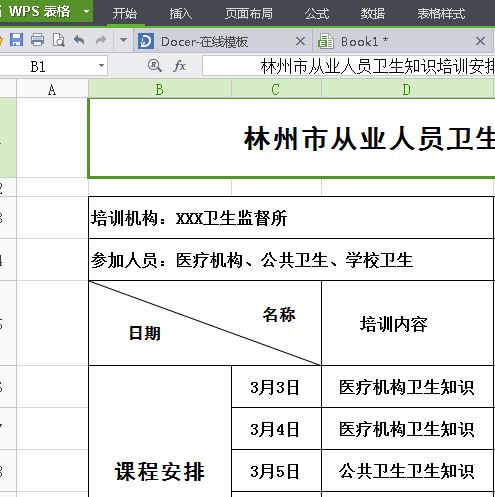Open the 公式 ribbon tab
Screen dimensions: 495x497
pyautogui.click(x=317, y=13)
